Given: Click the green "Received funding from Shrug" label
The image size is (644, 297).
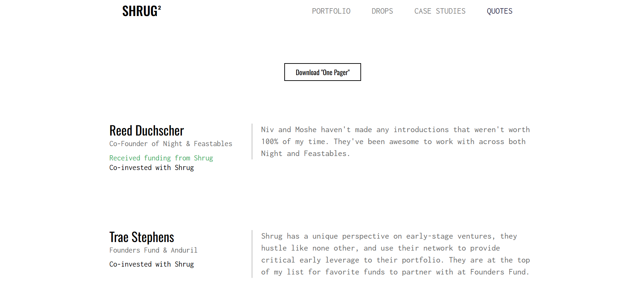Looking at the screenshot, I should 161,158.
